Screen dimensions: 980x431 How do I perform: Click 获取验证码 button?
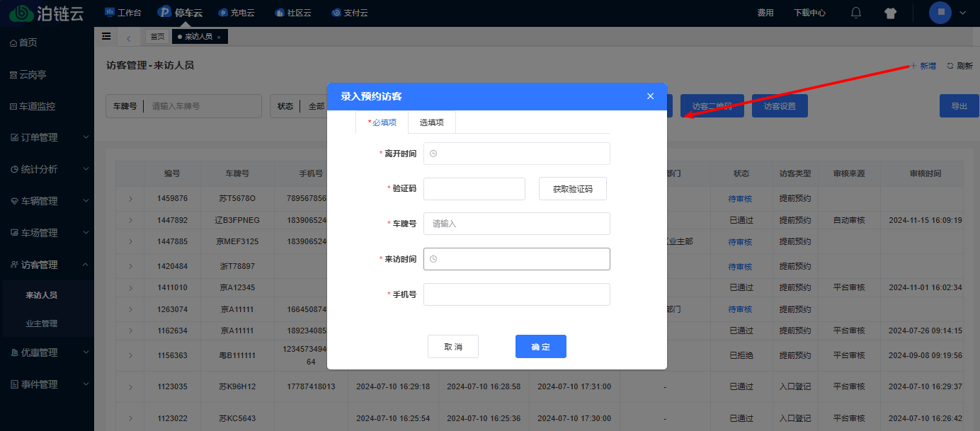click(x=573, y=189)
